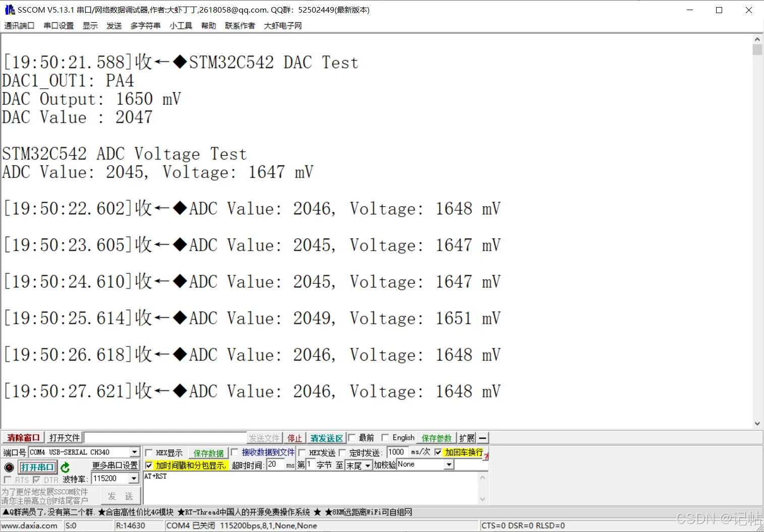764x532 pixels.
Task: Click the receive window scrollbar down arrow
Action: 757,424
